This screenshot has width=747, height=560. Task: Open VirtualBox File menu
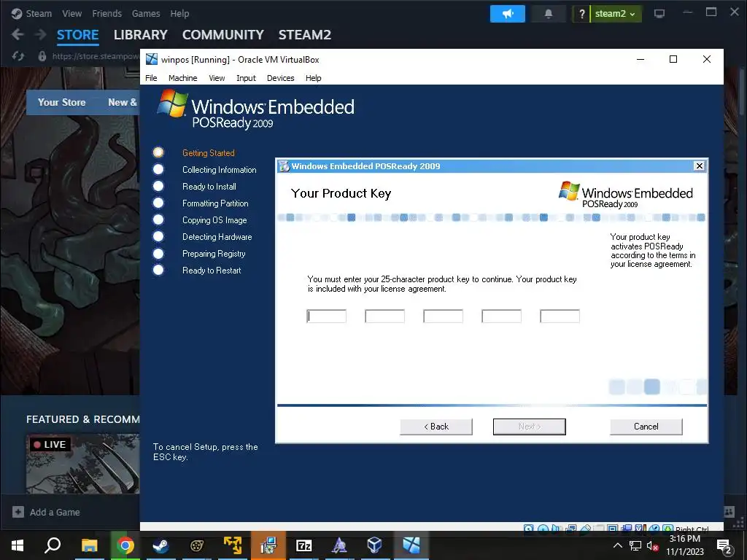[151, 78]
